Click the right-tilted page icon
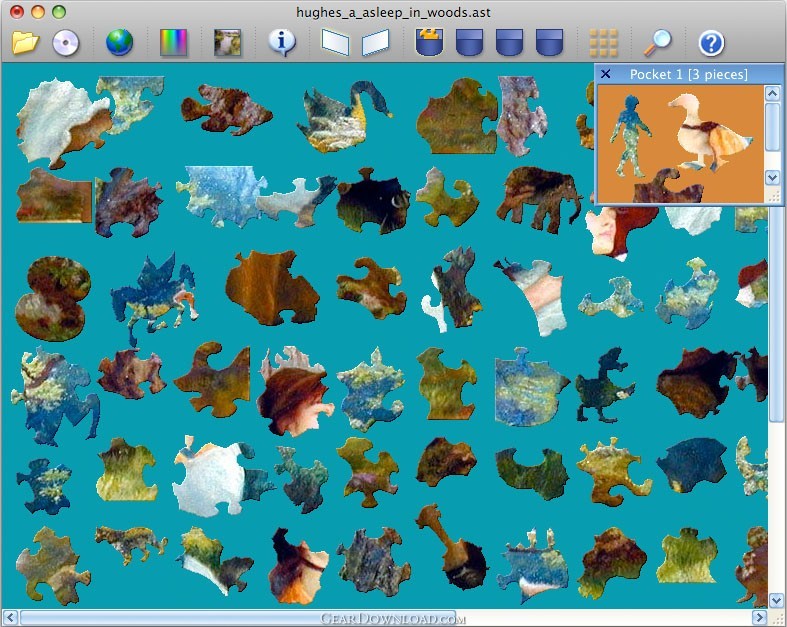This screenshot has width=787, height=627. [x=375, y=42]
